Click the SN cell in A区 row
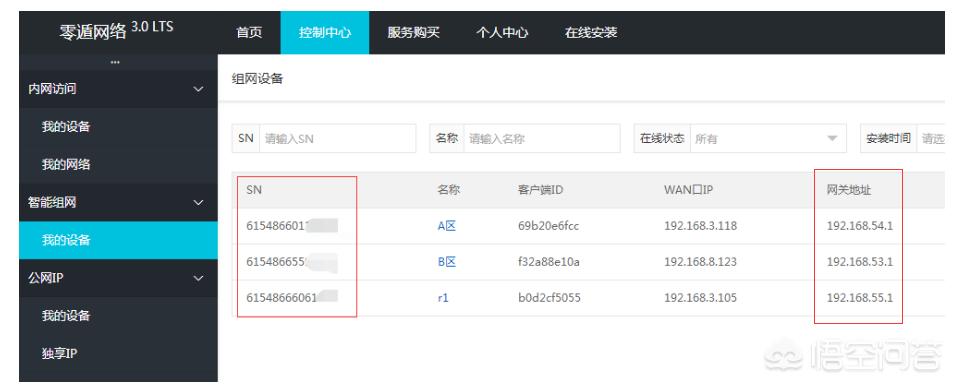 pyautogui.click(x=292, y=226)
